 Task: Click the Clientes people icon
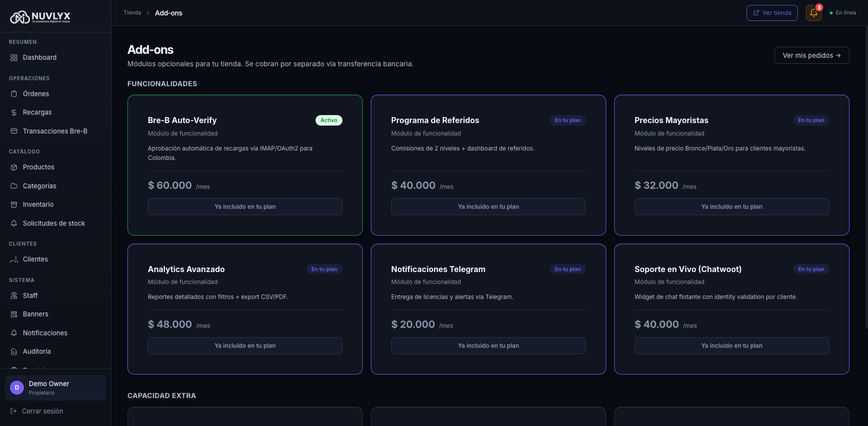tap(14, 260)
